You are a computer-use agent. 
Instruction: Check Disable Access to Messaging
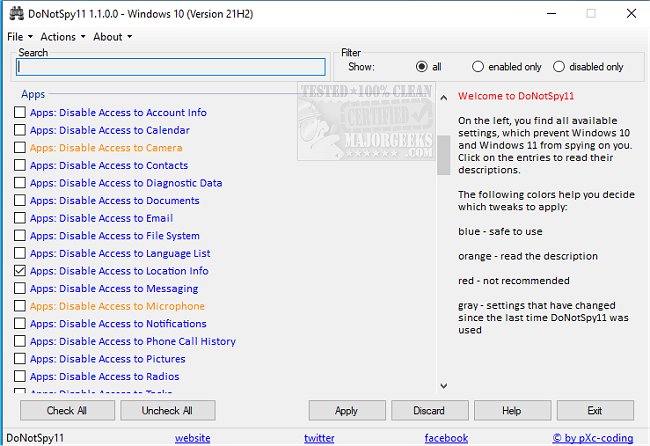pyautogui.click(x=20, y=288)
